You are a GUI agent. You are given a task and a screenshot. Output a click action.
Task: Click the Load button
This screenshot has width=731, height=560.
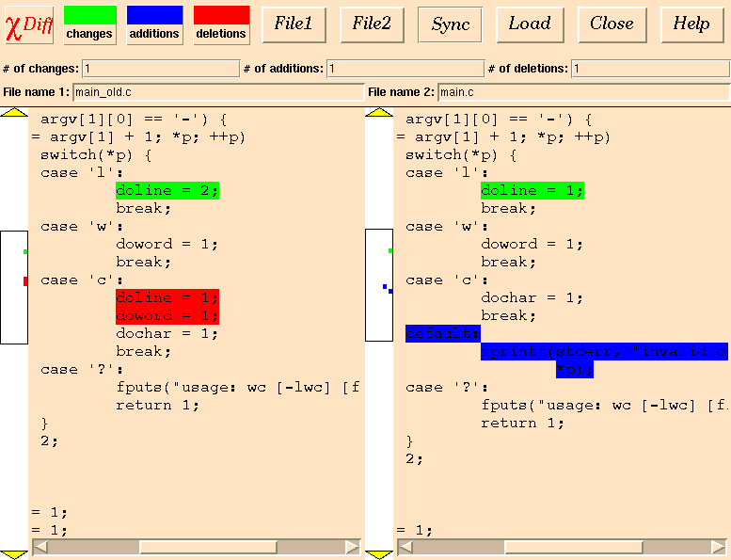[530, 24]
